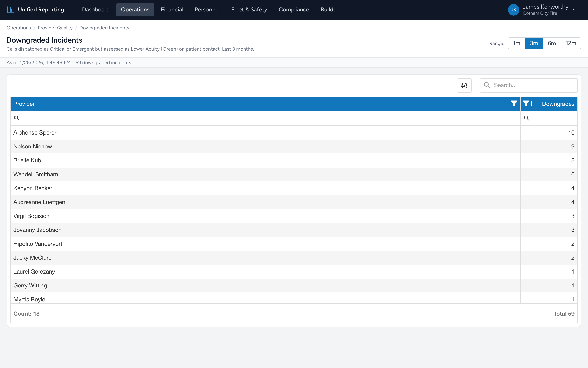Select the Alphonso Sporer row
This screenshot has width=588, height=368.
click(294, 133)
